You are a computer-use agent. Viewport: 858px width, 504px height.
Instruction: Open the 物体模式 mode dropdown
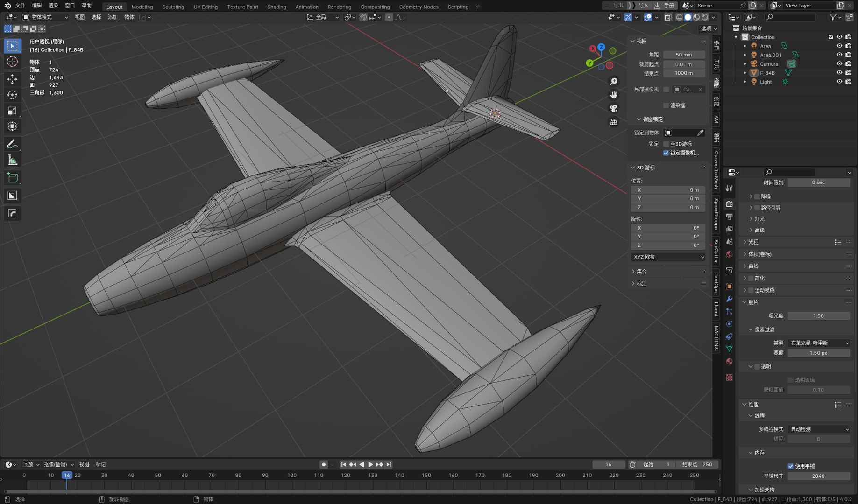[x=45, y=17]
